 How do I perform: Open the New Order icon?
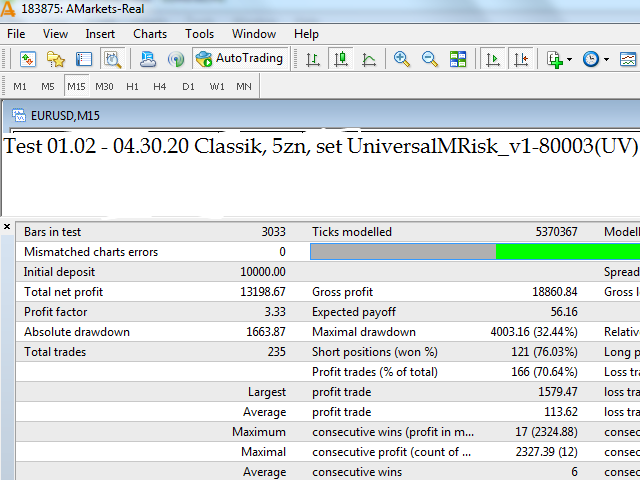(27, 60)
